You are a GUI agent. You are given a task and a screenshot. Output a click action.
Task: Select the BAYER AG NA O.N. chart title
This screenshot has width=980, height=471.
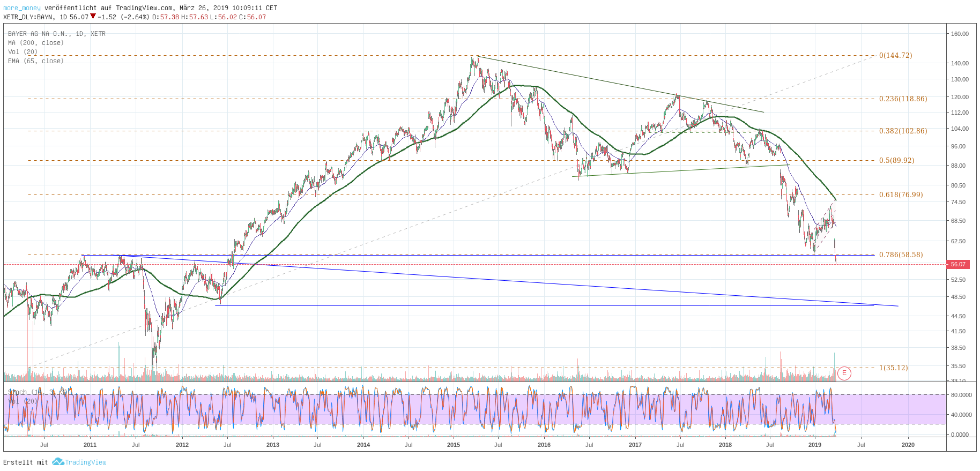[57, 34]
